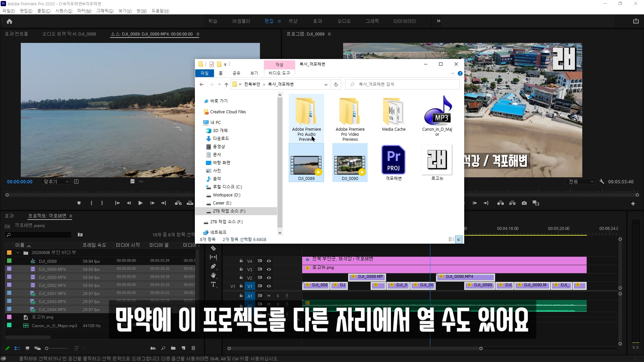Toggle V4 track output eye icon
644x362 pixels.
tap(269, 261)
